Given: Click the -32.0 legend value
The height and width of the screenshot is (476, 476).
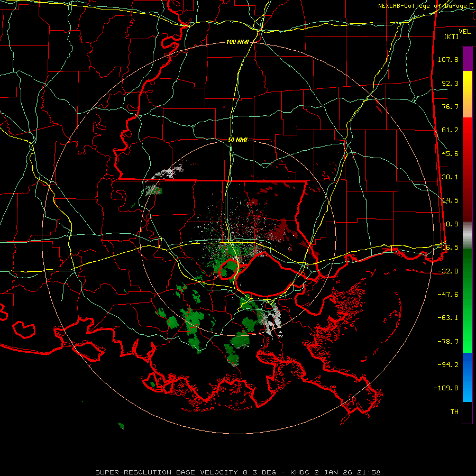Looking at the screenshot, I should [x=448, y=271].
